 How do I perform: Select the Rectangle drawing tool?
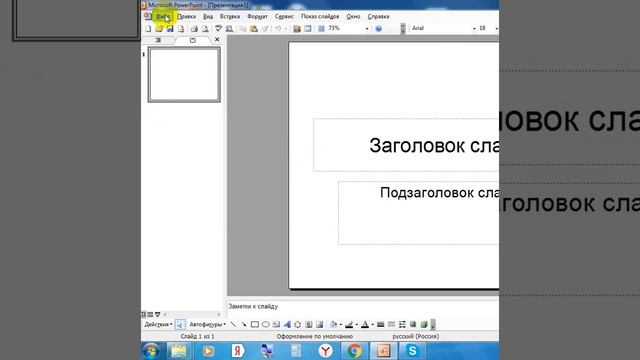(255, 324)
